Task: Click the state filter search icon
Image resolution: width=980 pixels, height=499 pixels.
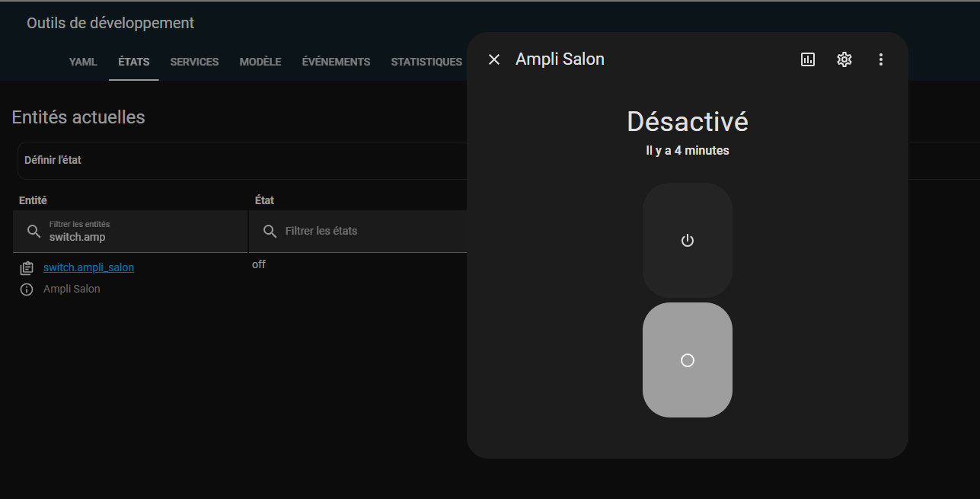Action: click(270, 232)
